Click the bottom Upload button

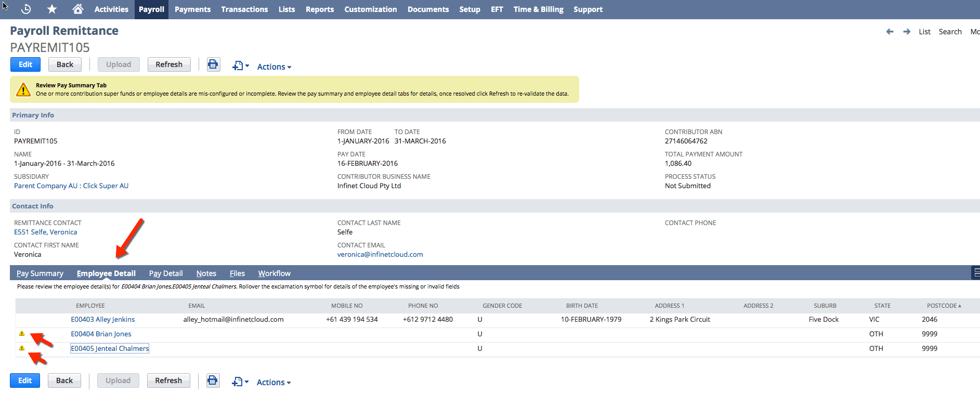[118, 381]
